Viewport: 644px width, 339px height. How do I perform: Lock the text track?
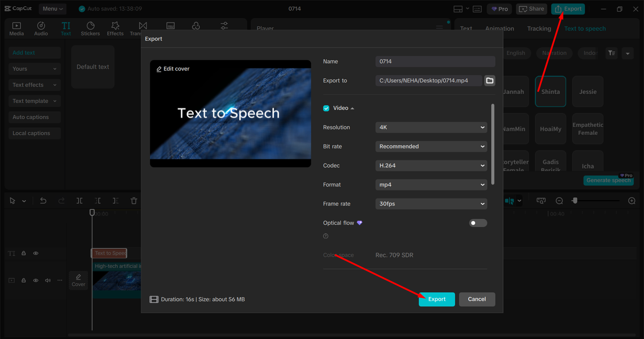point(24,253)
